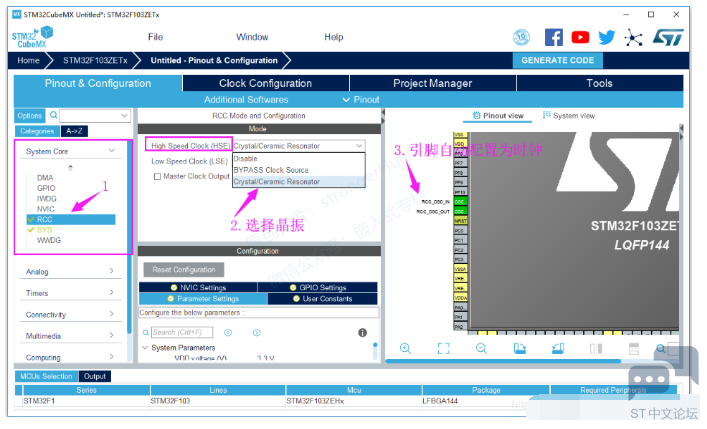This screenshot has height=429, width=707.
Task: Rotate the chip view counterclockwise icon
Action: point(558,348)
